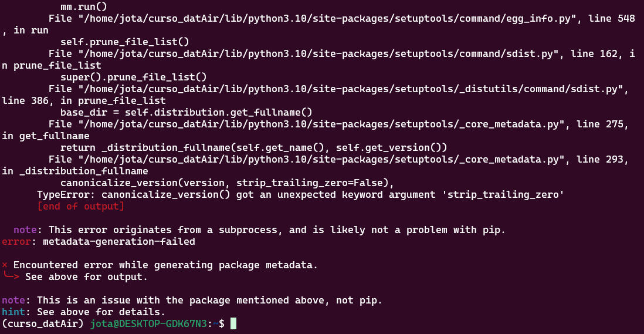Click the 'mm.run()' line at top
The height and width of the screenshot is (334, 644).
[x=84, y=6]
